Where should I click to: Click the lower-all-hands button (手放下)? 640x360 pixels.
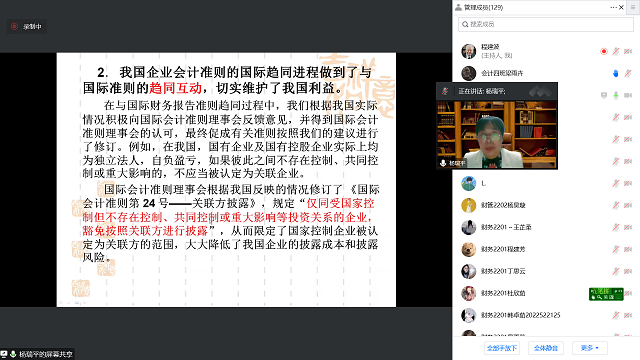(x=502, y=348)
